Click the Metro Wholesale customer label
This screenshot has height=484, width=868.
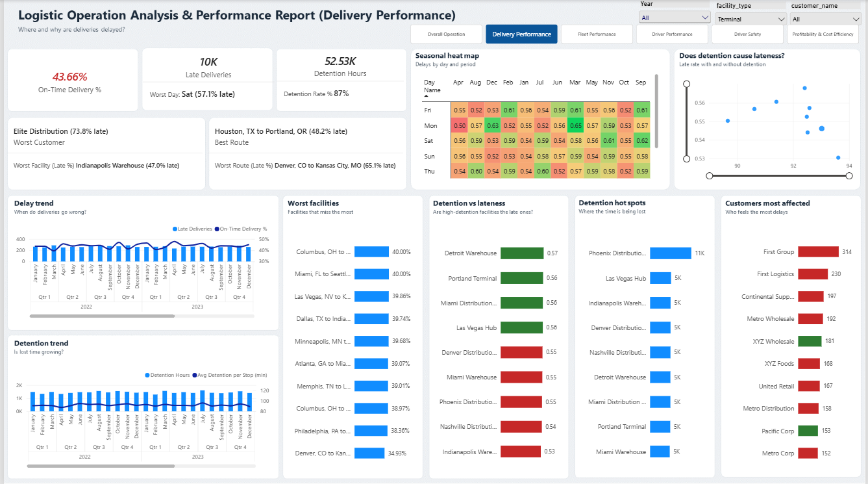coord(771,319)
